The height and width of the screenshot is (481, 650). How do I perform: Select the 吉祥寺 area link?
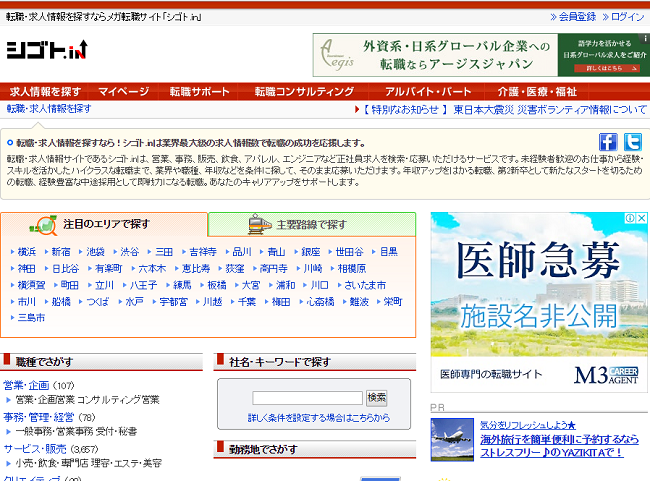point(203,252)
